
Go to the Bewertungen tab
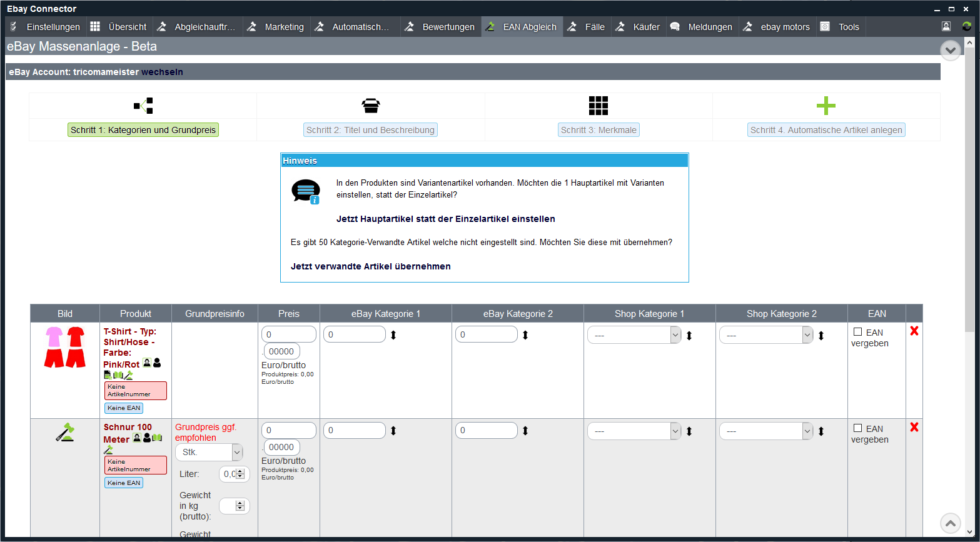441,27
